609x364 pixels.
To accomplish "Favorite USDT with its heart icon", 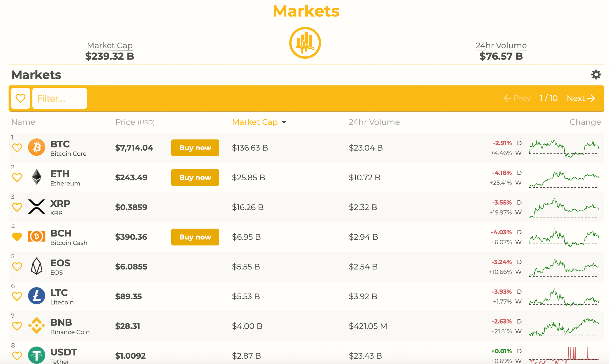I will [x=17, y=356].
